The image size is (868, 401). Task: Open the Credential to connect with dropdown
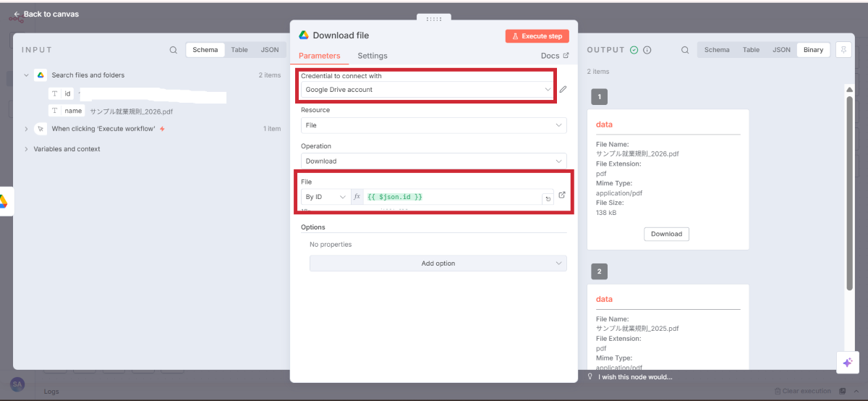tap(427, 90)
